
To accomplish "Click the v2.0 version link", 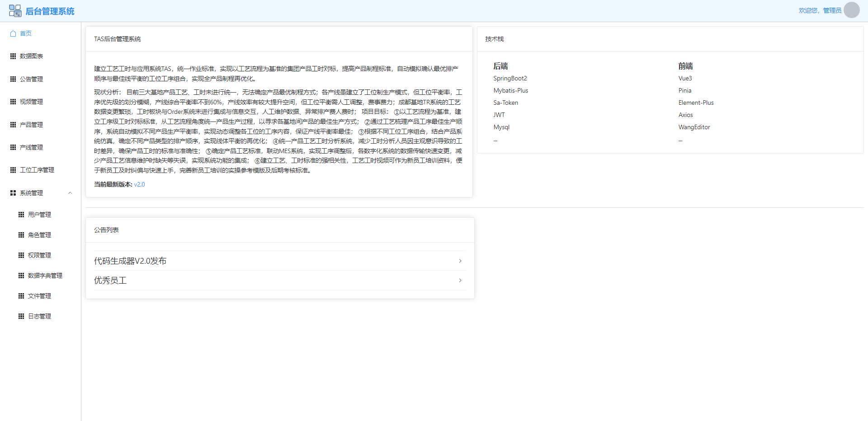I will (139, 184).
